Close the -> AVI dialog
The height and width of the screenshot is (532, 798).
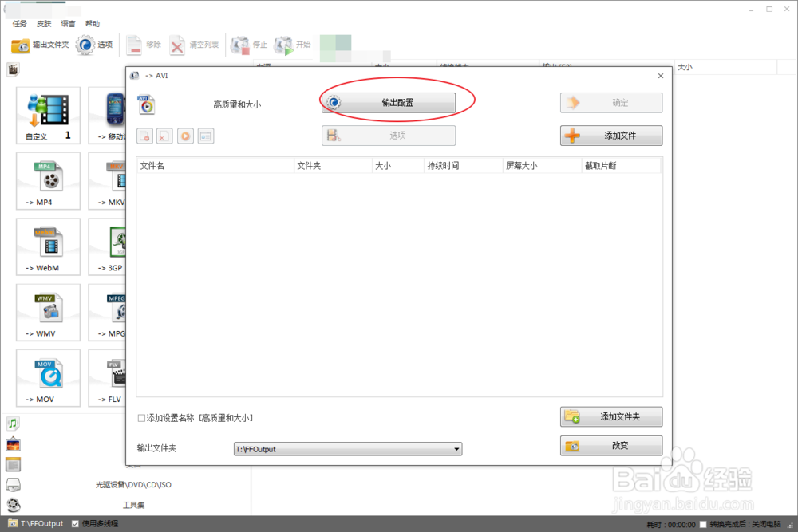[x=661, y=76]
